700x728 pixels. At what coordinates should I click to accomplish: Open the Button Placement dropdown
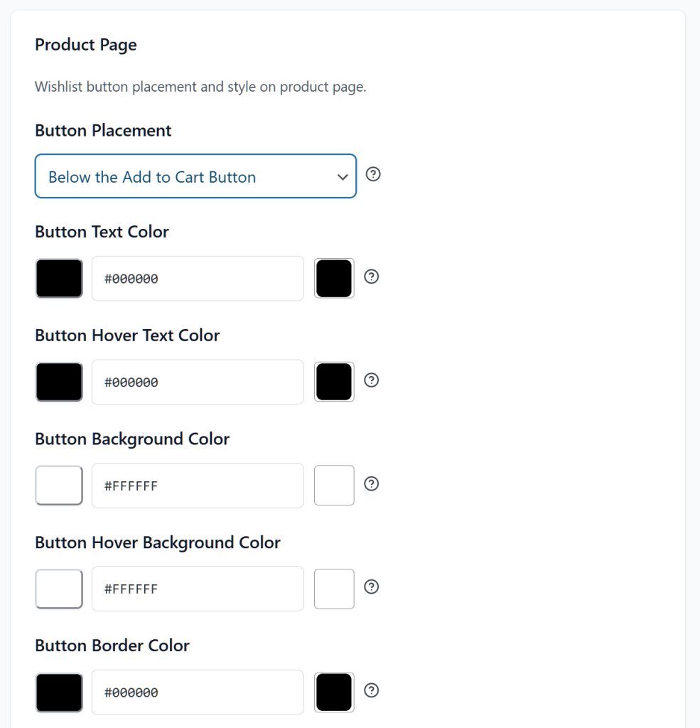click(x=195, y=176)
